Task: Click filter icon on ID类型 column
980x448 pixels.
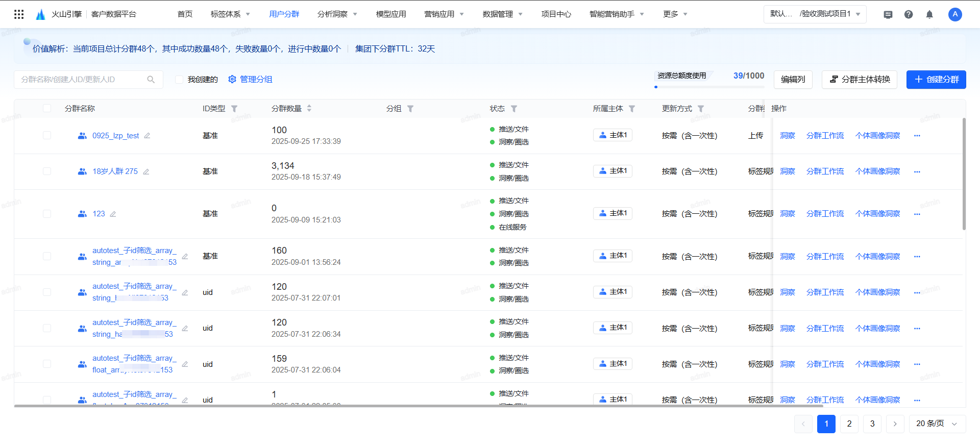Action: point(234,109)
